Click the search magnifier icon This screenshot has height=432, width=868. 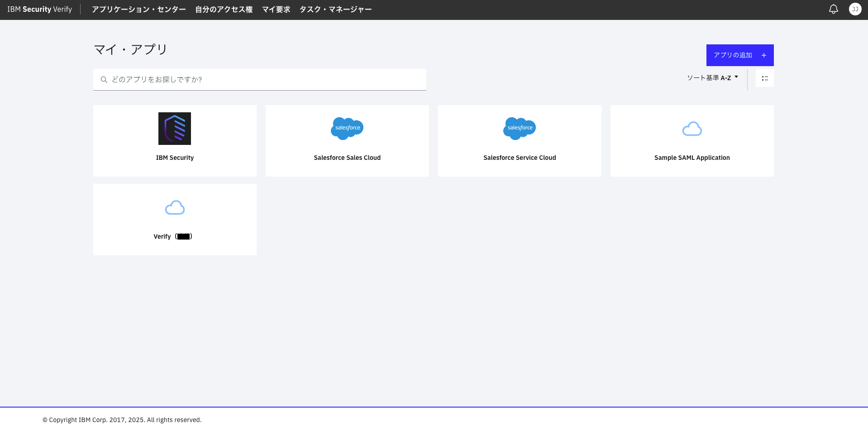[x=104, y=80]
